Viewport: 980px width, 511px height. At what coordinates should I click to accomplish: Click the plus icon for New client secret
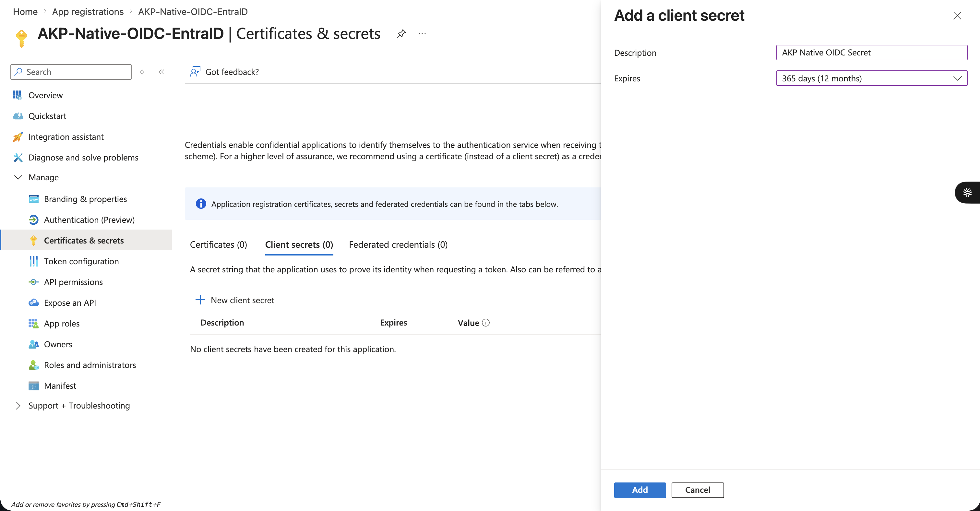(200, 300)
